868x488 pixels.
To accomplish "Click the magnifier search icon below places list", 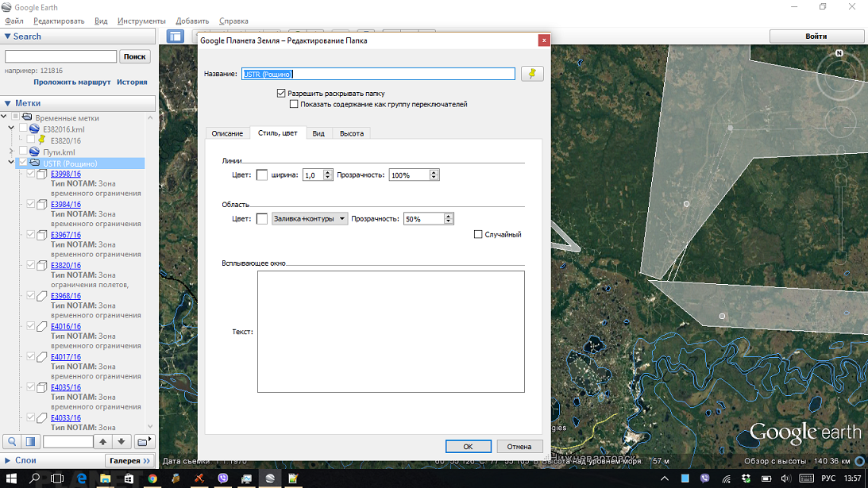I will coord(12,441).
